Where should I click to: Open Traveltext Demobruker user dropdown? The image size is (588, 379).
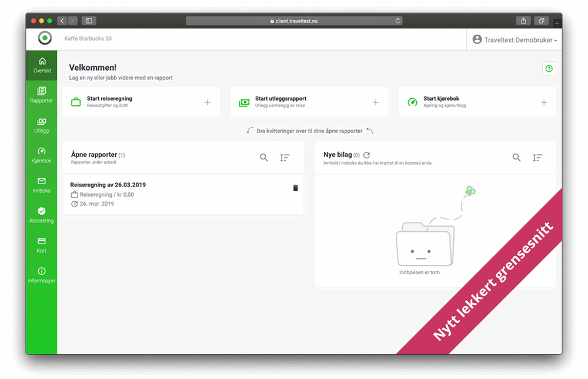pyautogui.click(x=514, y=39)
